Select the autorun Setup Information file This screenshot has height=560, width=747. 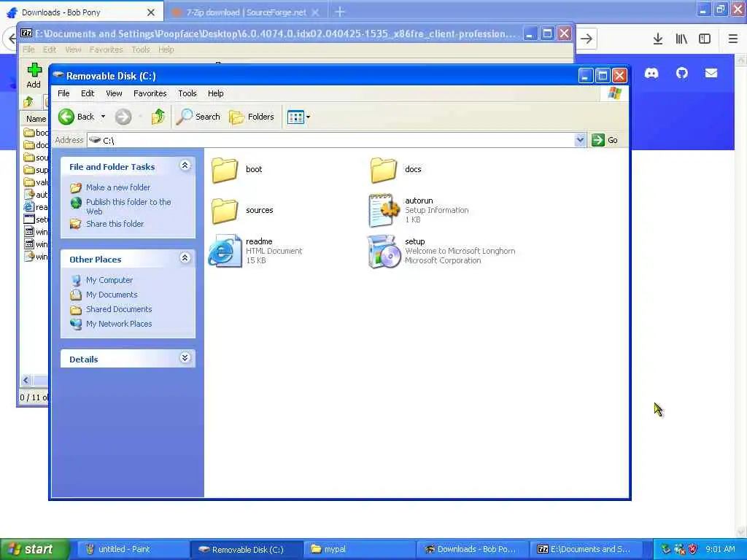tap(384, 210)
